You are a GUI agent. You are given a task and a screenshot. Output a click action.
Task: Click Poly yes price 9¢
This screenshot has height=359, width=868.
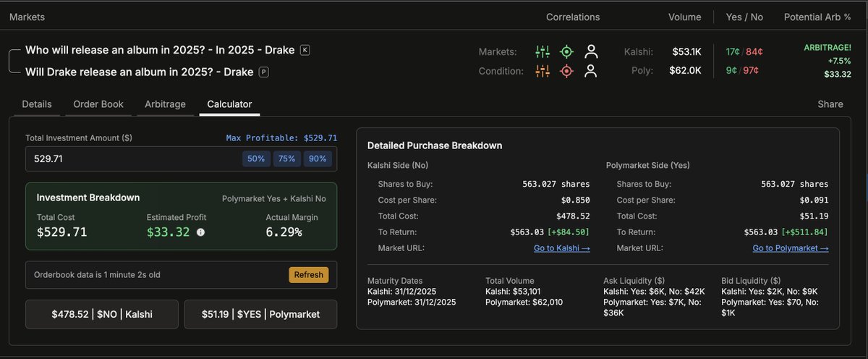click(732, 71)
